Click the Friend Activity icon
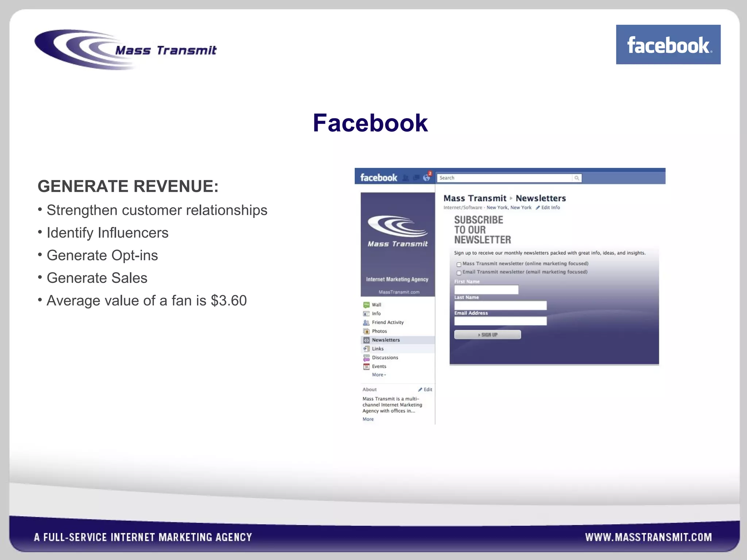This screenshot has height=560, width=747. pyautogui.click(x=366, y=322)
